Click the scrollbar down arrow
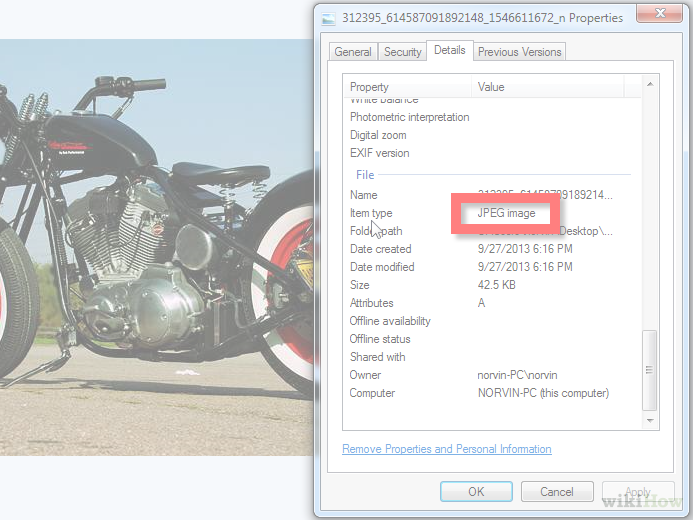 click(x=650, y=420)
